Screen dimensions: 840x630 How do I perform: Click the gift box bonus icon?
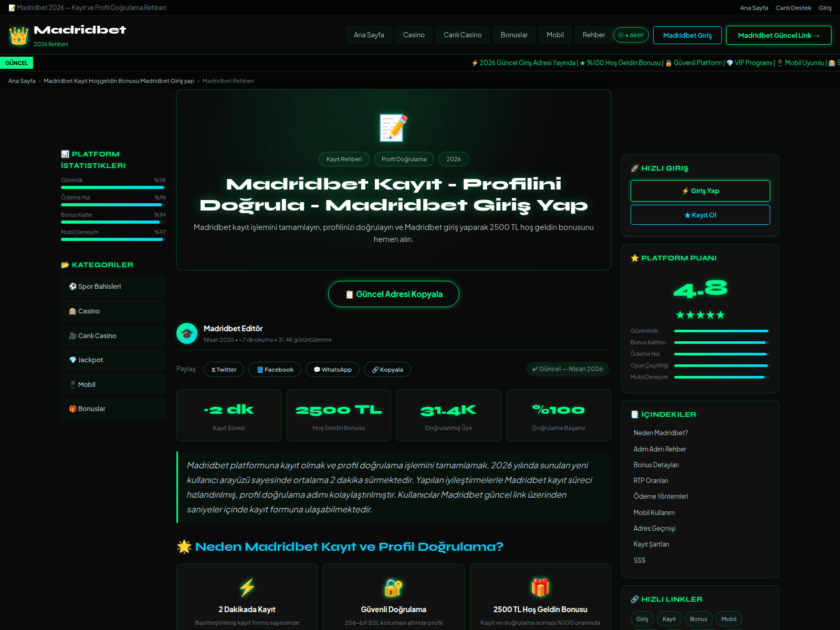coord(540,587)
